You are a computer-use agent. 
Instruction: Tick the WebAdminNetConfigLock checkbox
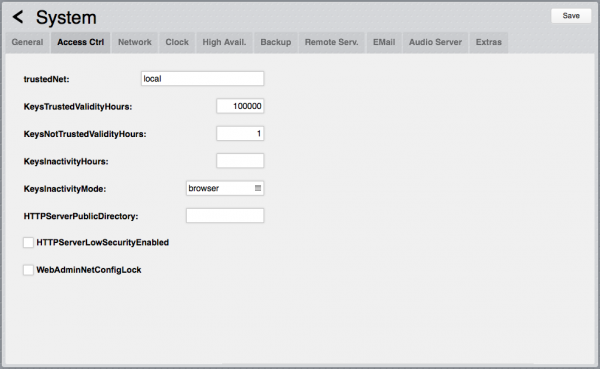click(x=28, y=270)
